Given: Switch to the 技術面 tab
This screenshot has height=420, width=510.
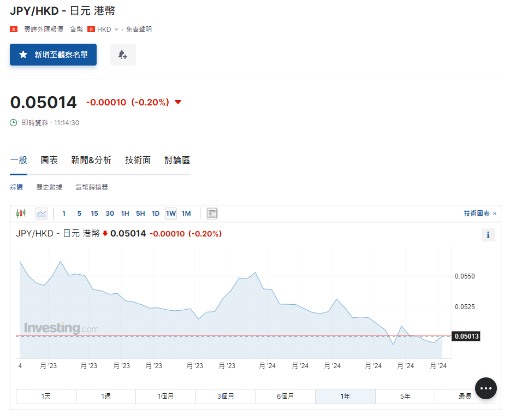Looking at the screenshot, I should click(137, 160).
